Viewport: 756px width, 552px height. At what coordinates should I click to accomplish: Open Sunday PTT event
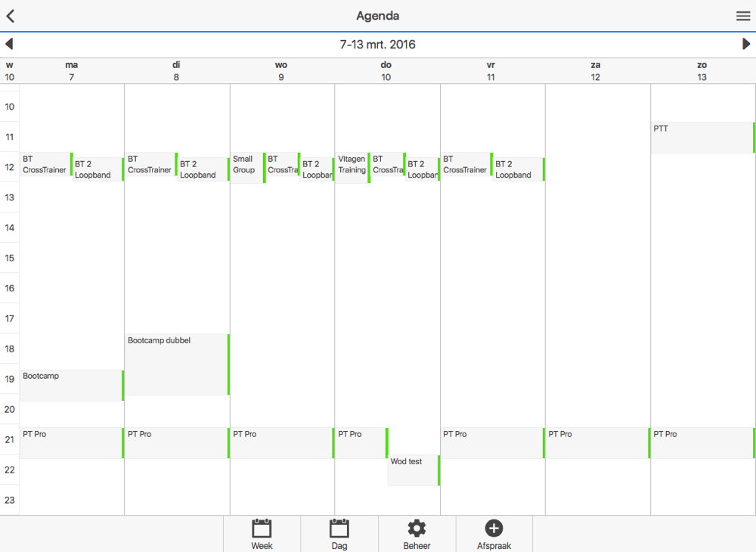click(703, 138)
